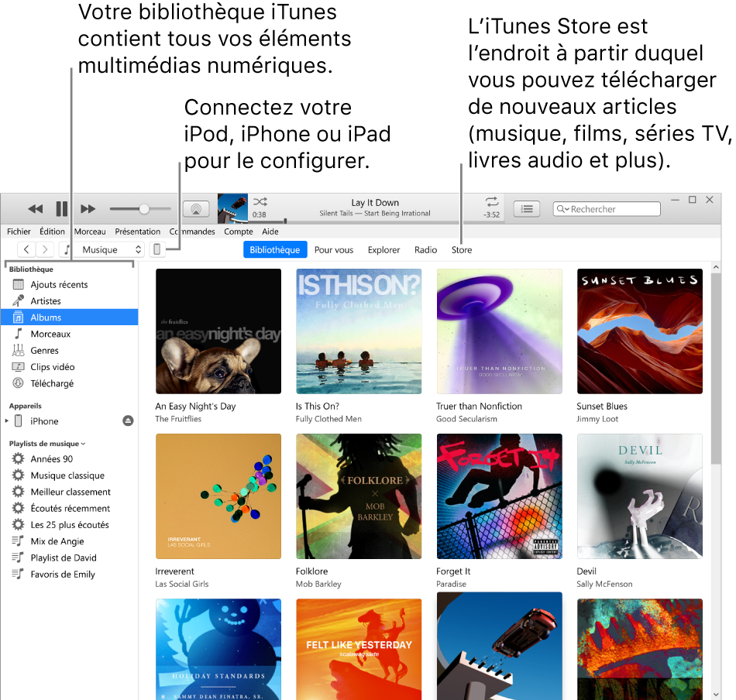Open the Meilleur classement playlist
This screenshot has height=700, width=736.
click(70, 491)
